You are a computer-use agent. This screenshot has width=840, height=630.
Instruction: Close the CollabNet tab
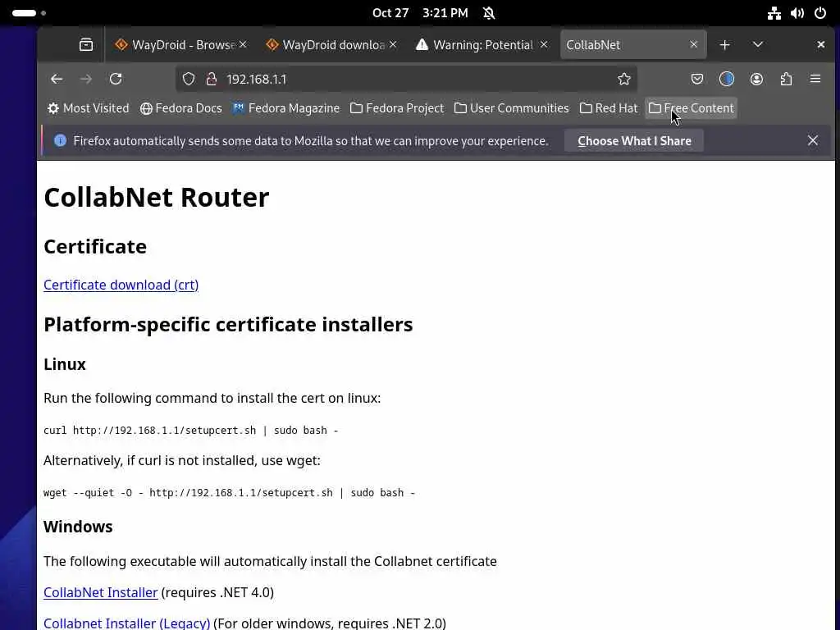point(694,44)
